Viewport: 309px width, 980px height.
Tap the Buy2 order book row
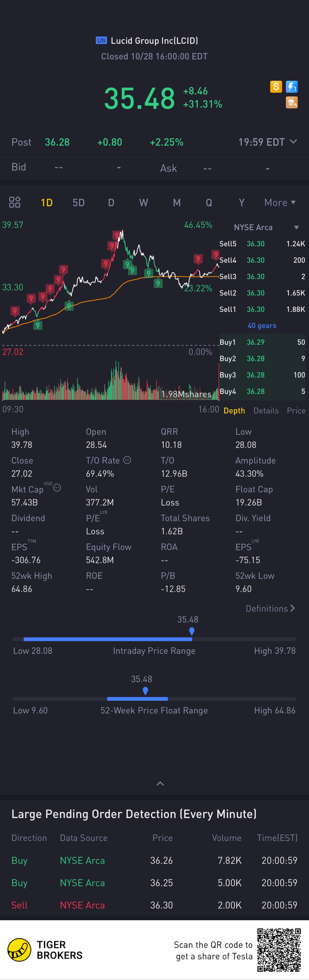pyautogui.click(x=262, y=358)
